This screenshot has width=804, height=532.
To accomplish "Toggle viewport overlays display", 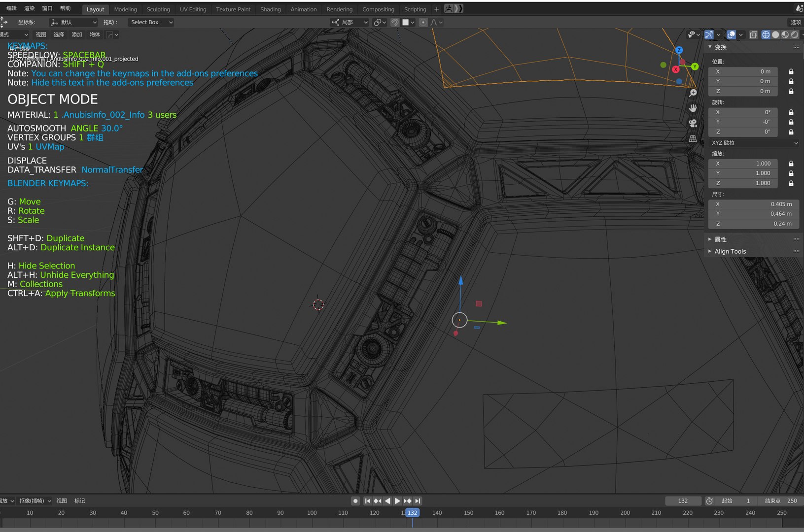I will tap(731, 34).
